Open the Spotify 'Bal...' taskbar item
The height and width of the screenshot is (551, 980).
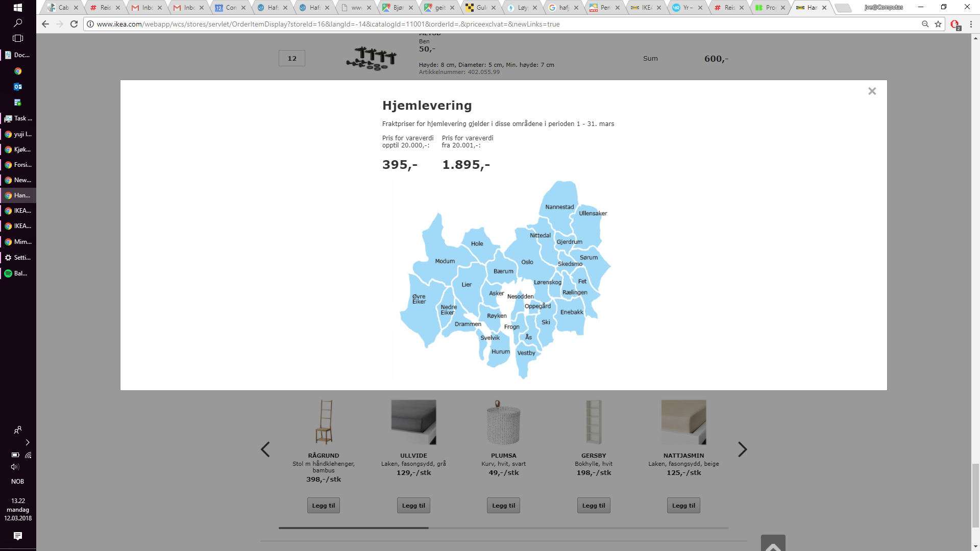tap(18, 273)
